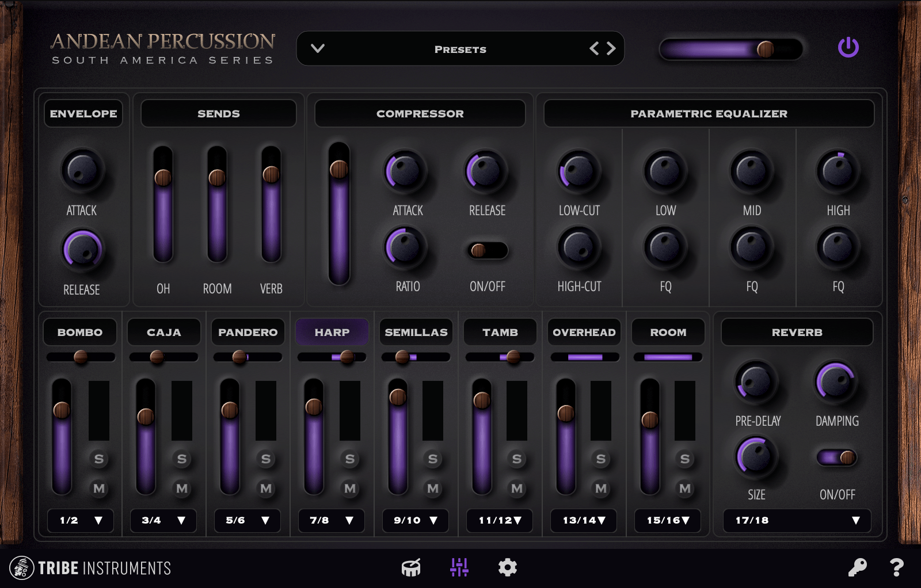
Task: Mute the Pandero channel
Action: pos(266,489)
